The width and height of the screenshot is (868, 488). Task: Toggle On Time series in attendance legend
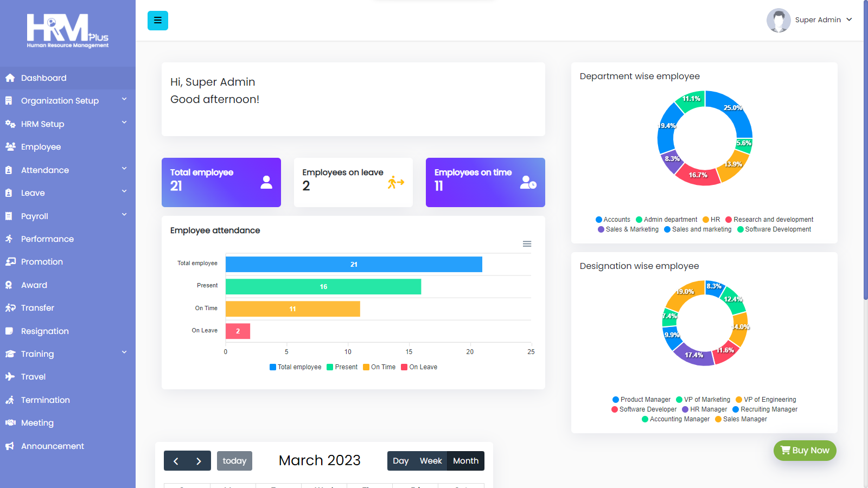click(379, 367)
